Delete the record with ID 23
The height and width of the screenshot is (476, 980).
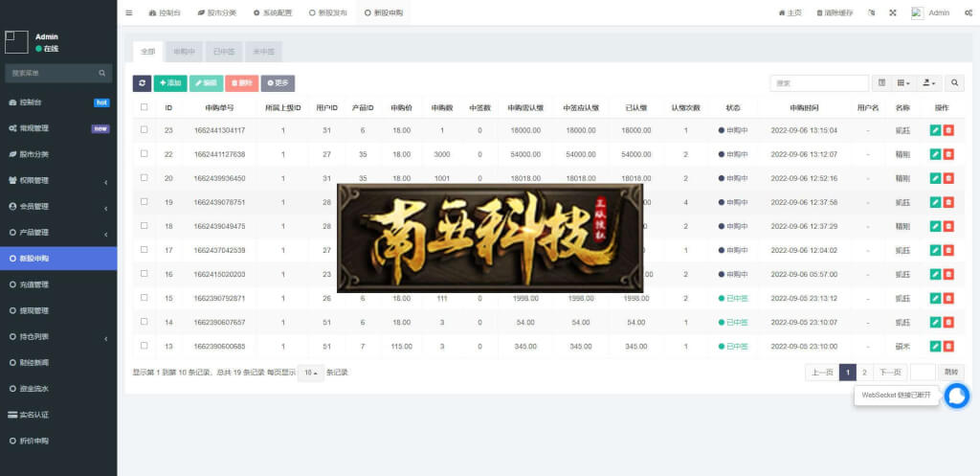click(x=948, y=130)
